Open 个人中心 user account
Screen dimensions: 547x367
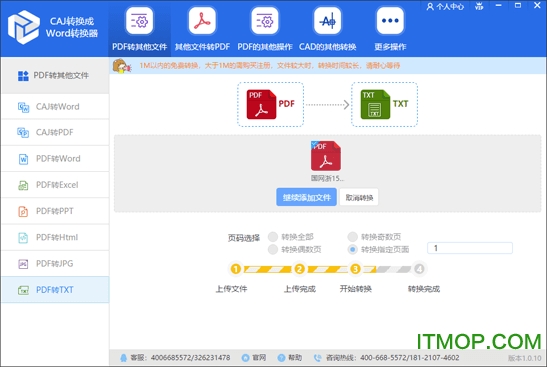tap(445, 6)
